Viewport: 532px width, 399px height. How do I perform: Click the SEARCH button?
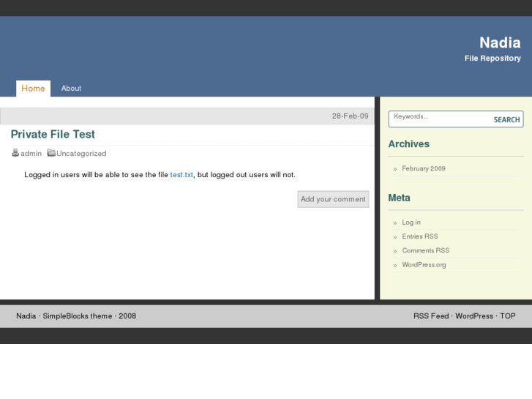[x=506, y=120]
